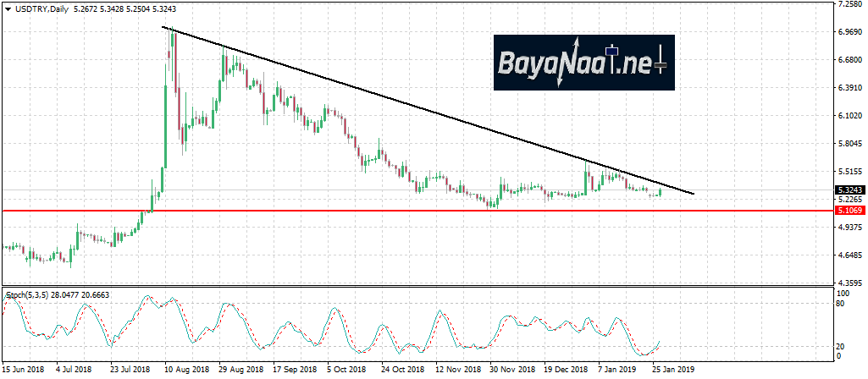The width and height of the screenshot is (868, 379).
Task: Click the current price label 5.3243
Action: 849,190
